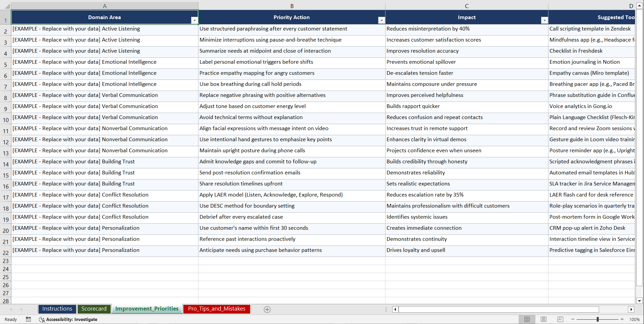Open the Instructions sheet
This screenshot has width=644, height=324.
(x=57, y=309)
